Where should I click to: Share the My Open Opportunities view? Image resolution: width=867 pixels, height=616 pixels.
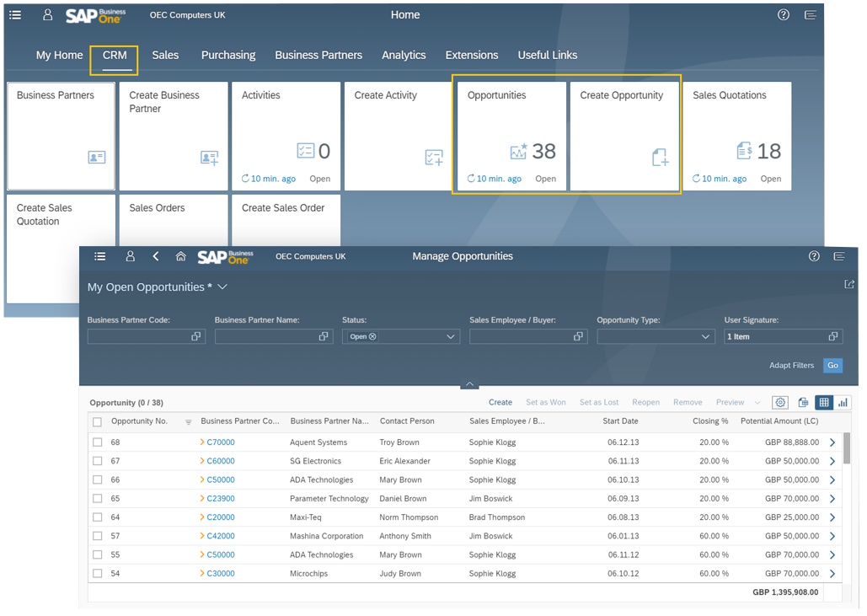point(849,284)
